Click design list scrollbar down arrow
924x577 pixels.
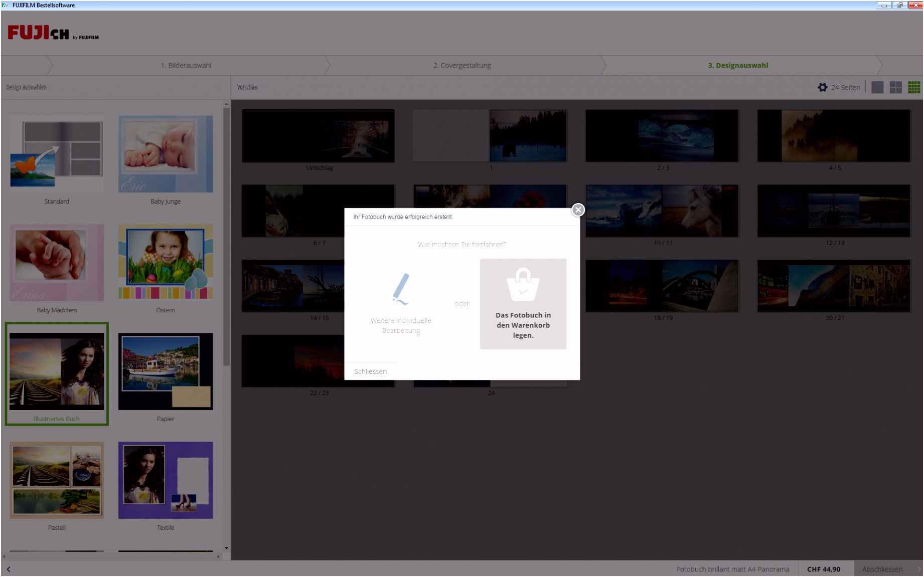[x=226, y=548]
